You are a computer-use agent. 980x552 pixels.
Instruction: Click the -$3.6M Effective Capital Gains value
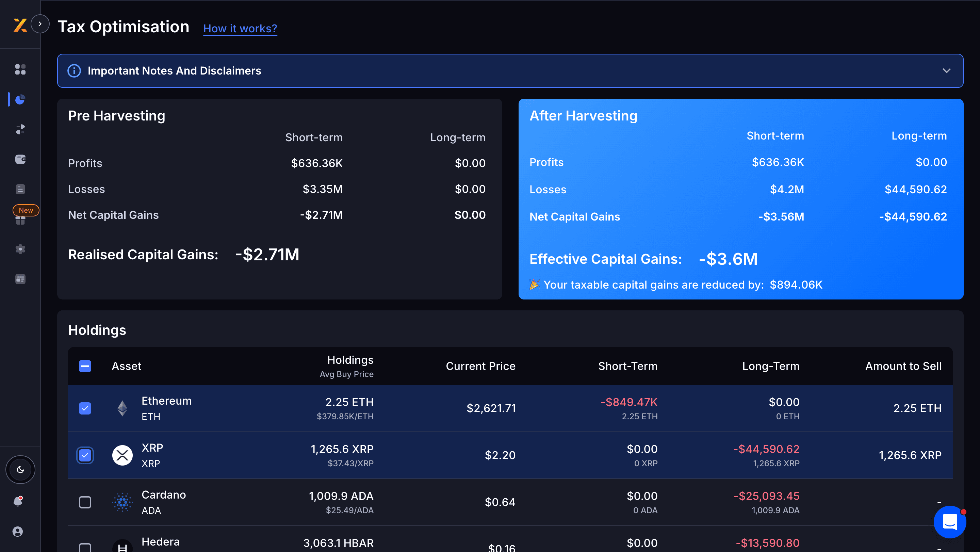click(728, 259)
